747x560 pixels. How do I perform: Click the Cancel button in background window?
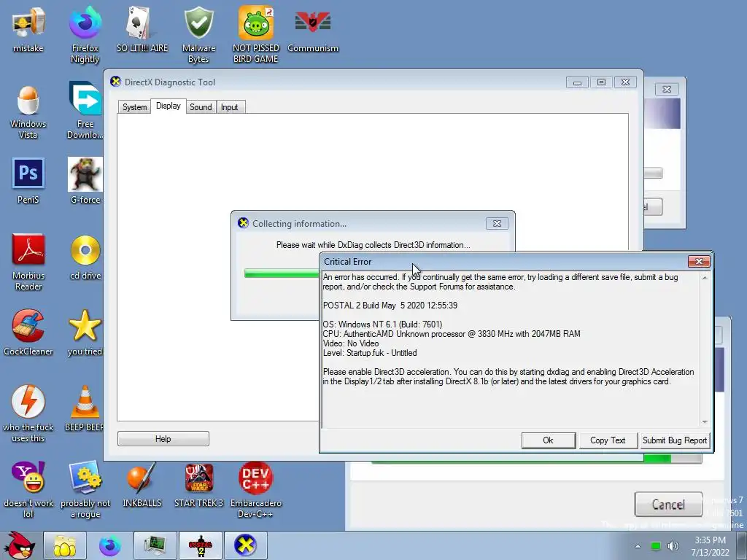(x=668, y=505)
